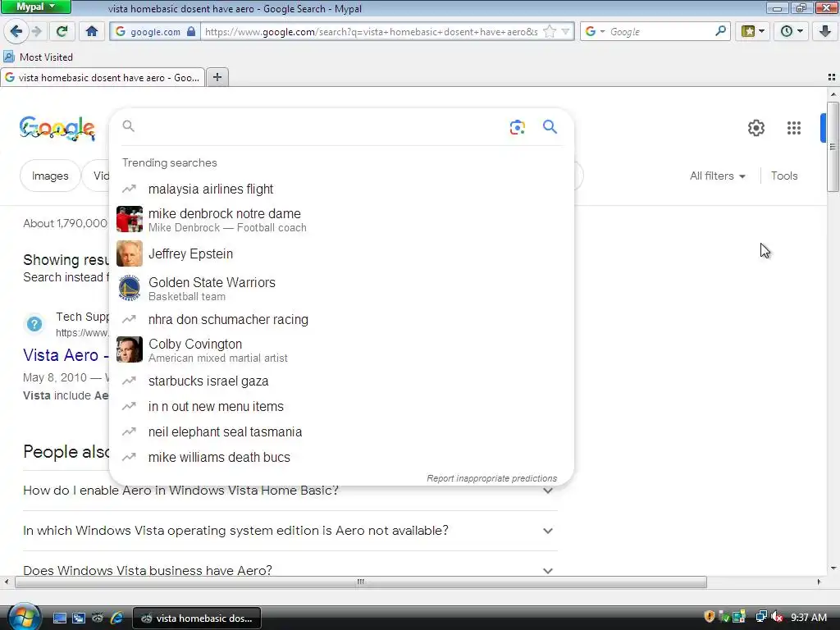Click the Colby Covington photo thumbnail
Image resolution: width=840 pixels, height=630 pixels.
(130, 349)
